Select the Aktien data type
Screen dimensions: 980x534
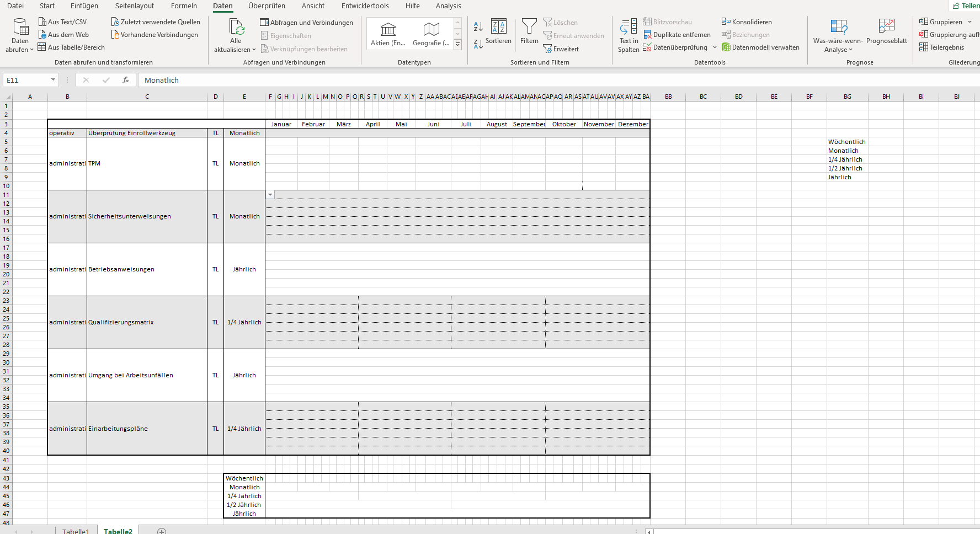pos(388,34)
